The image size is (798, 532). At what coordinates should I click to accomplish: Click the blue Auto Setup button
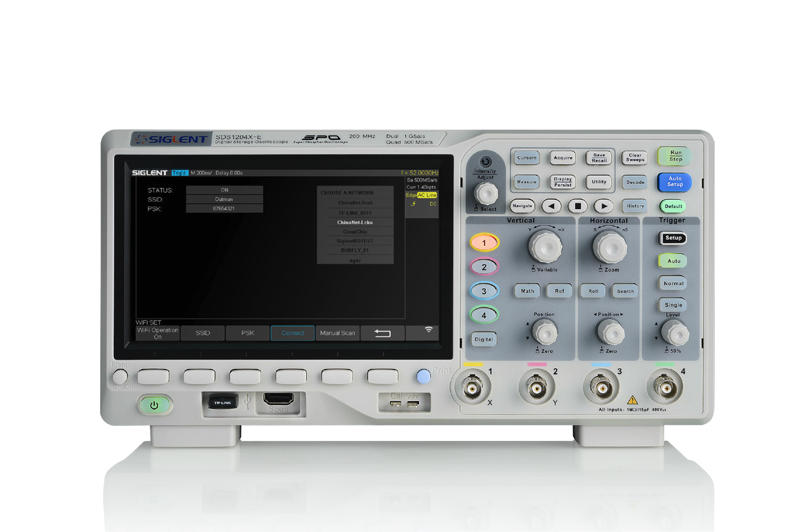tap(675, 181)
